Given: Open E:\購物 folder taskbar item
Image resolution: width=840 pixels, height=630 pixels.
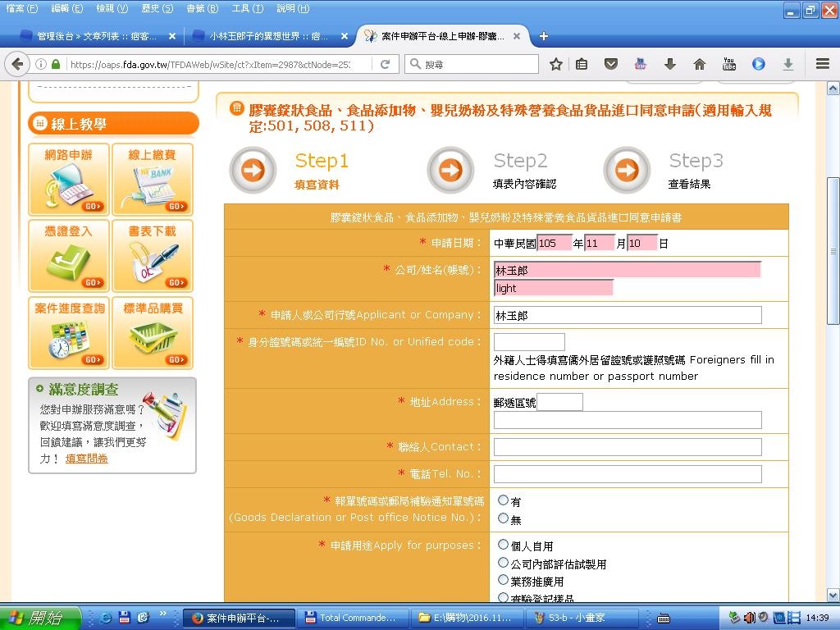Looking at the screenshot, I should pyautogui.click(x=467, y=618).
